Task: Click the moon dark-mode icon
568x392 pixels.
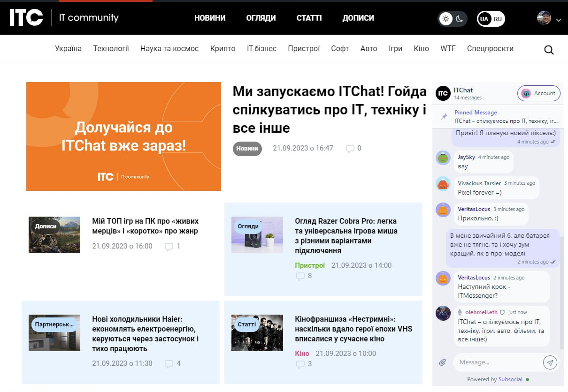Action: click(459, 19)
